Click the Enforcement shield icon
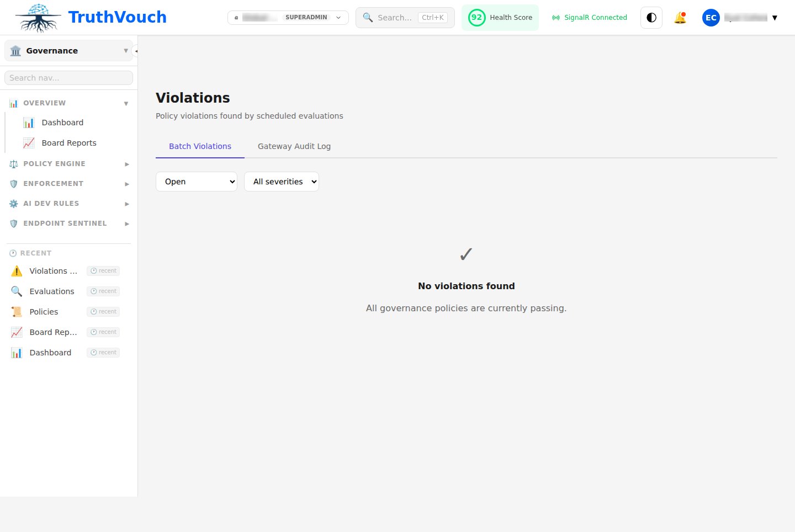 tap(13, 183)
